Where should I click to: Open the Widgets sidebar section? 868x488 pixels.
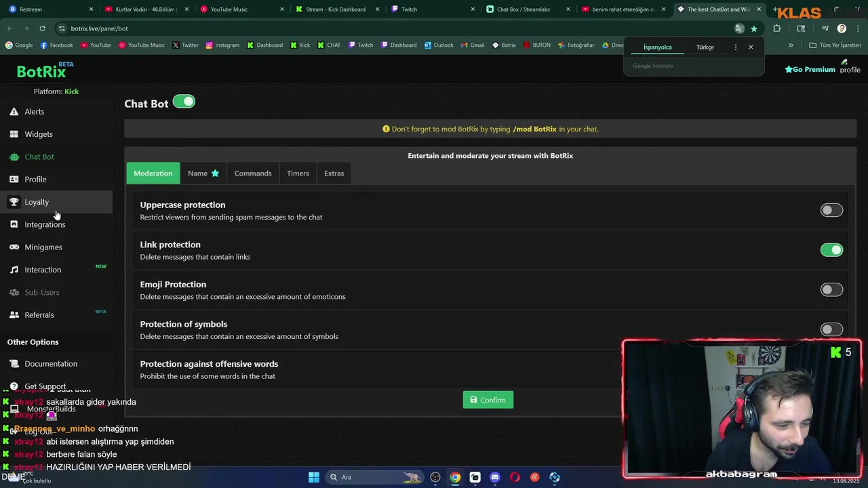pyautogui.click(x=38, y=134)
